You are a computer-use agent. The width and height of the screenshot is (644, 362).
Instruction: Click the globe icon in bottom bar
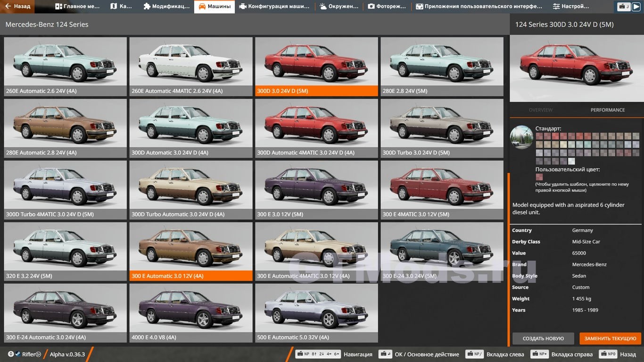coord(11,354)
